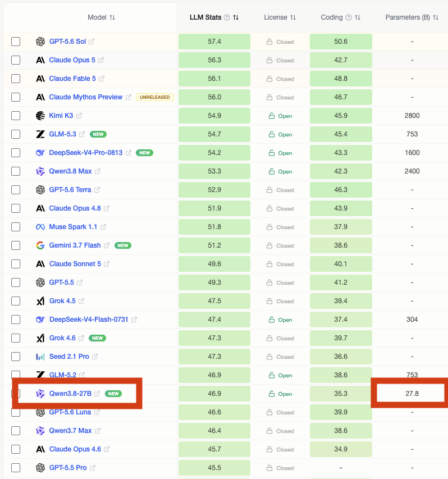Screen dimensions: 448x479
Task: Click the Closed license label for Grok 4.6
Action: pyautogui.click(x=285, y=339)
